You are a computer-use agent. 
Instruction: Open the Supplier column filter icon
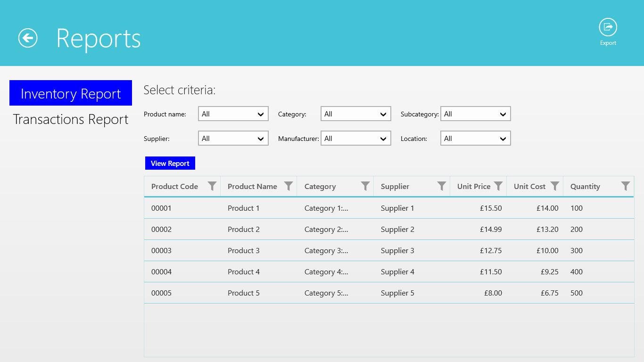(441, 186)
